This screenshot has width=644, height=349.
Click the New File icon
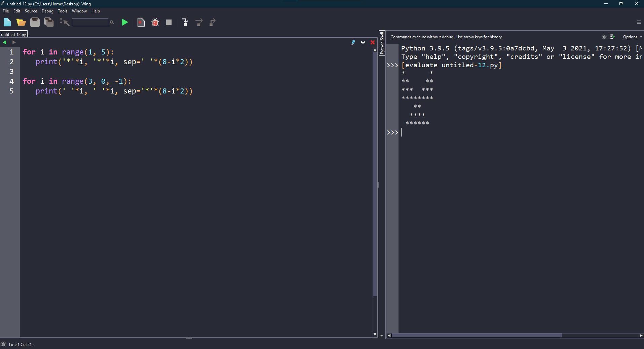[7, 23]
